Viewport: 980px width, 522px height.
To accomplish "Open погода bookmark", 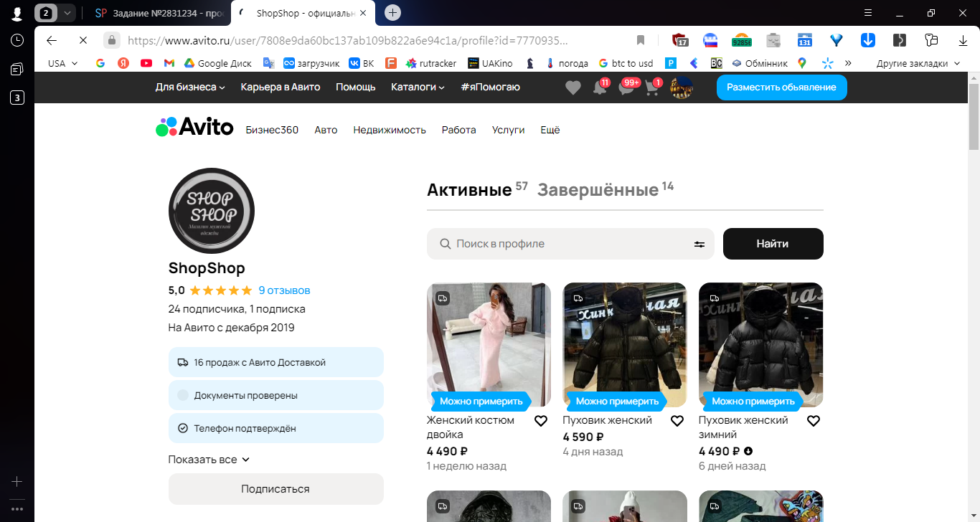I will pyautogui.click(x=567, y=63).
